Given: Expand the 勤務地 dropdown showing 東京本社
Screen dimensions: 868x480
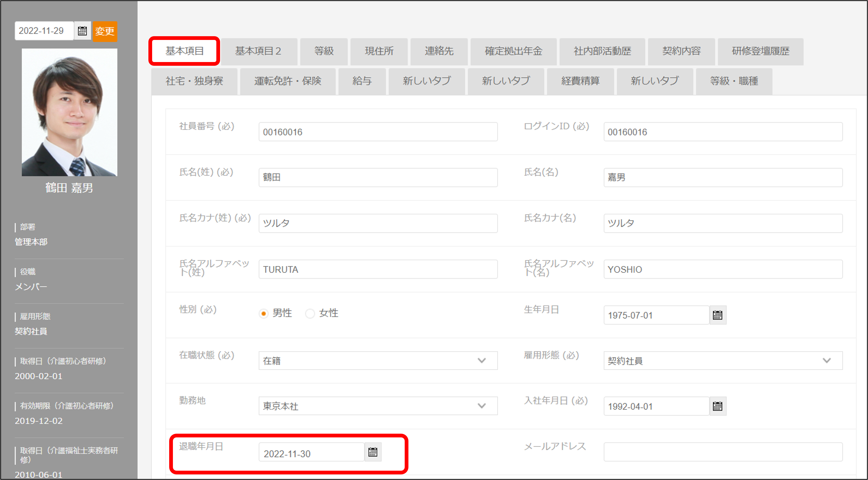Looking at the screenshot, I should coord(378,406).
